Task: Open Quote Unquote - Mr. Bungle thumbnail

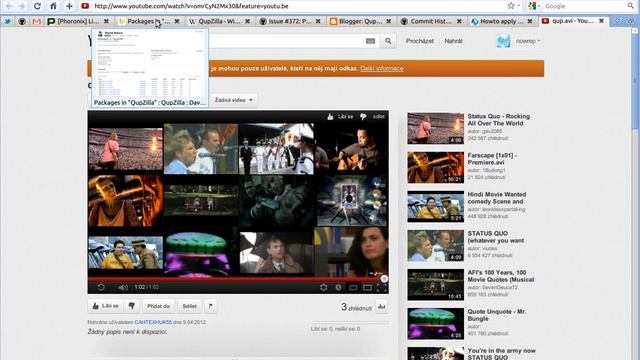Action: (436, 324)
